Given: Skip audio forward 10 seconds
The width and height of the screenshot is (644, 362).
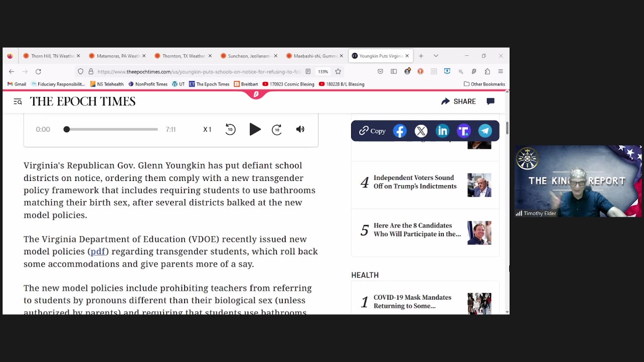Looking at the screenshot, I should tap(277, 129).
